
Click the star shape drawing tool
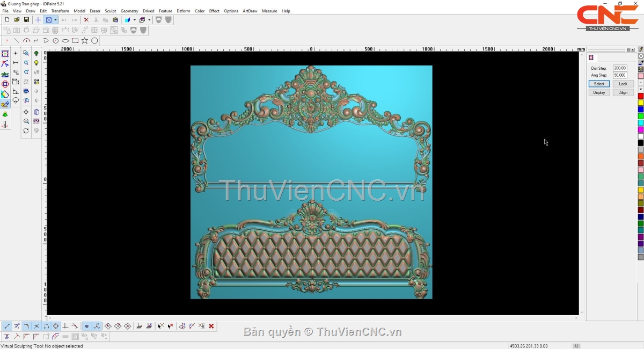click(85, 41)
